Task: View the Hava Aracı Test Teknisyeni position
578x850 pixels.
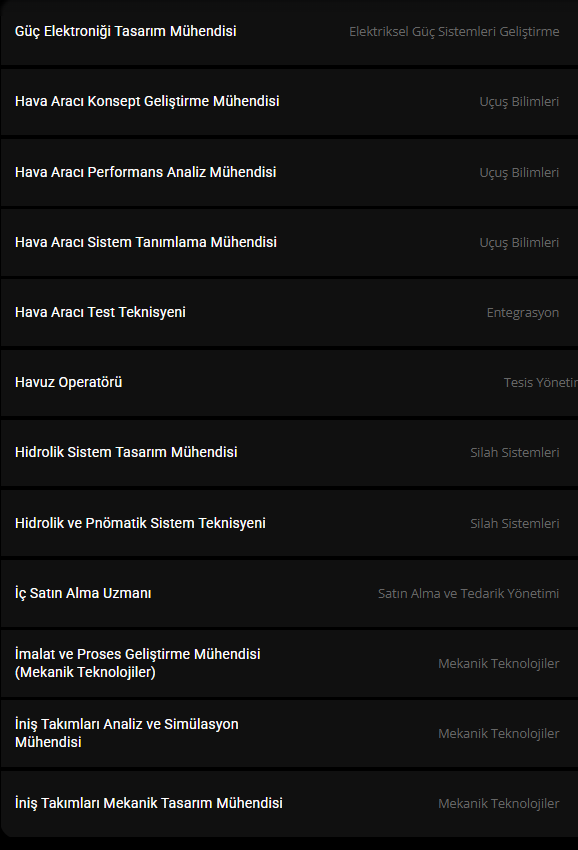Action: [289, 312]
